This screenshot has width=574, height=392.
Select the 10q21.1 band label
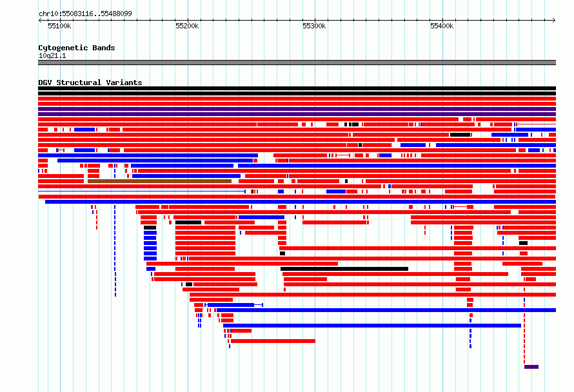click(52, 55)
